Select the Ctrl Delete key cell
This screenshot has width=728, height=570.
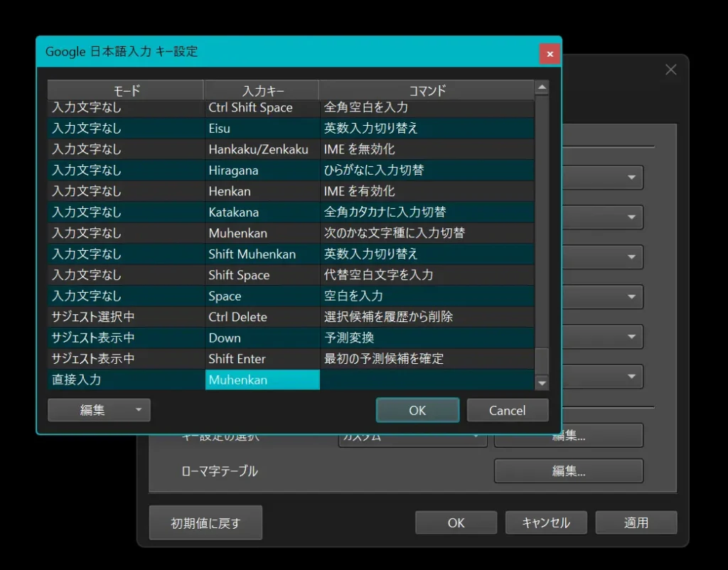point(262,316)
